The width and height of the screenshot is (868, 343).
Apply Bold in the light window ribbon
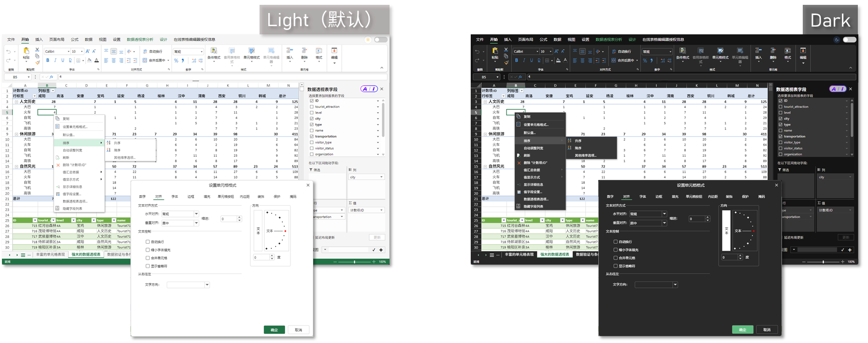tap(48, 60)
